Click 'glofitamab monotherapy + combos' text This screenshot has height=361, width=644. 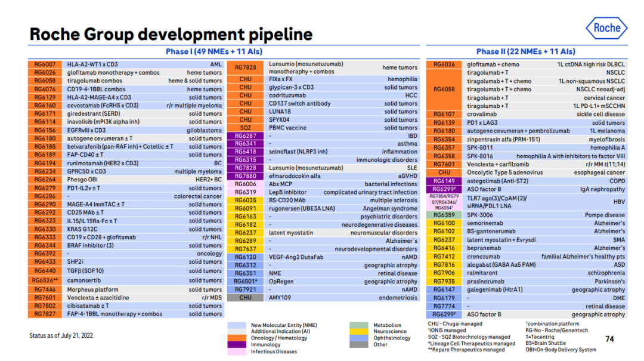(x=113, y=73)
